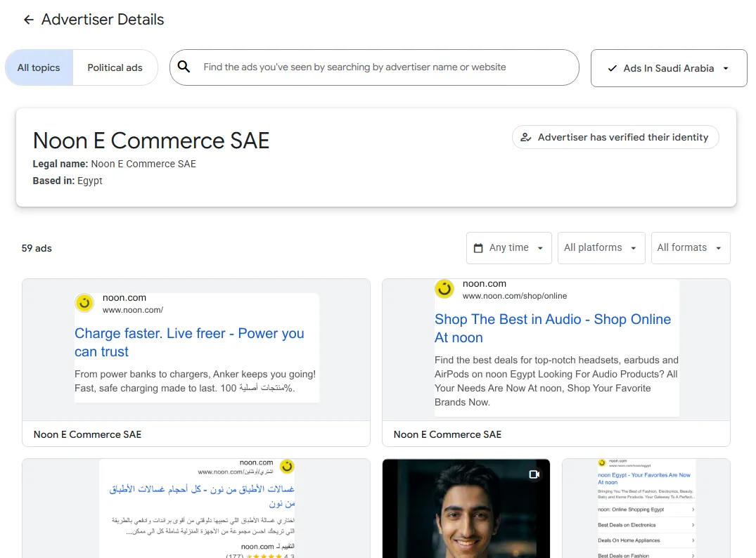Click noon: Online Shopping Egypt sitelink

click(646, 510)
